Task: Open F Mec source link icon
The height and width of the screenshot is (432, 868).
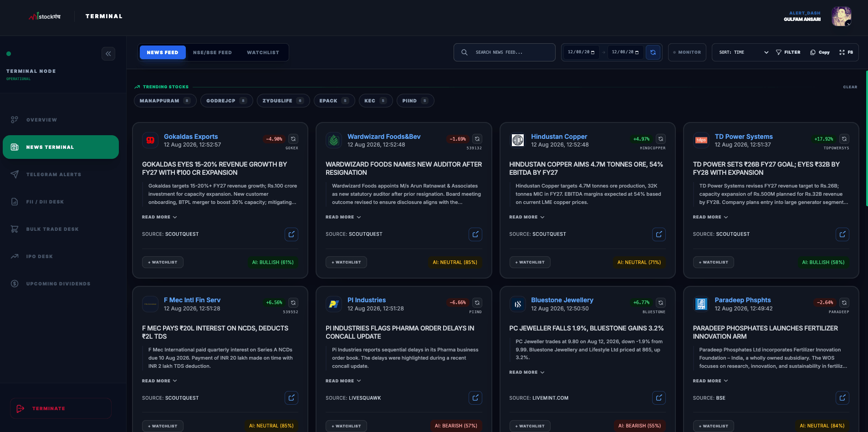Action: (x=291, y=398)
